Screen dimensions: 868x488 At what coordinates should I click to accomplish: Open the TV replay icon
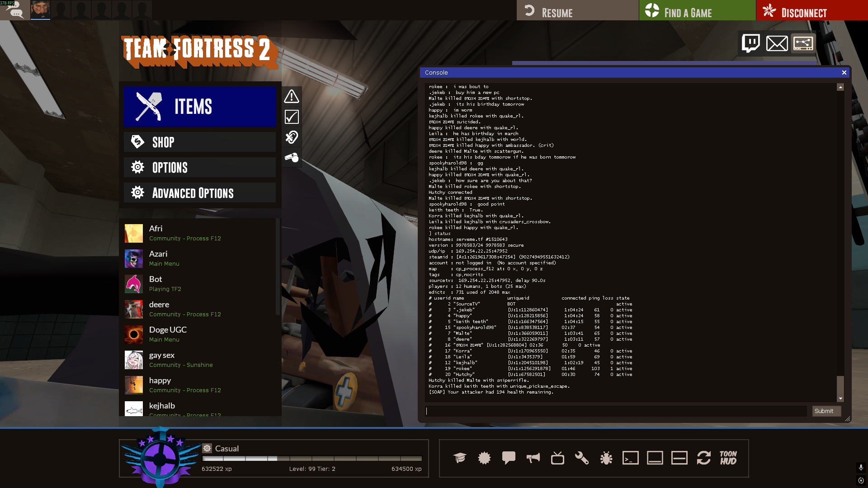pos(557,458)
